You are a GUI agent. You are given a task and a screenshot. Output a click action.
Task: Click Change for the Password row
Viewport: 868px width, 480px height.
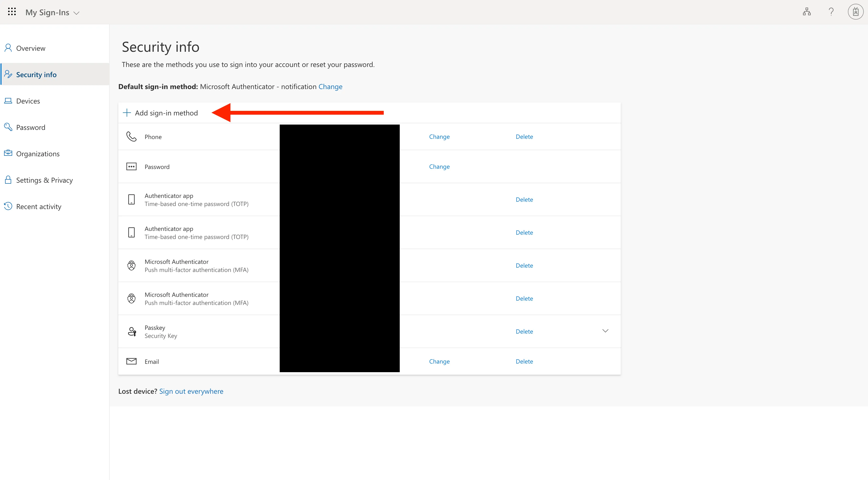[439, 166]
